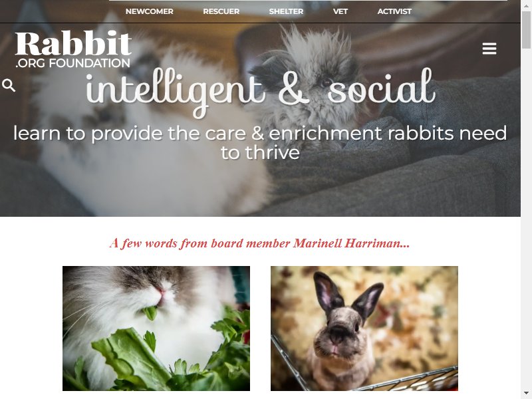Open the NEWCOMER menu item
The image size is (532, 399).
point(149,11)
